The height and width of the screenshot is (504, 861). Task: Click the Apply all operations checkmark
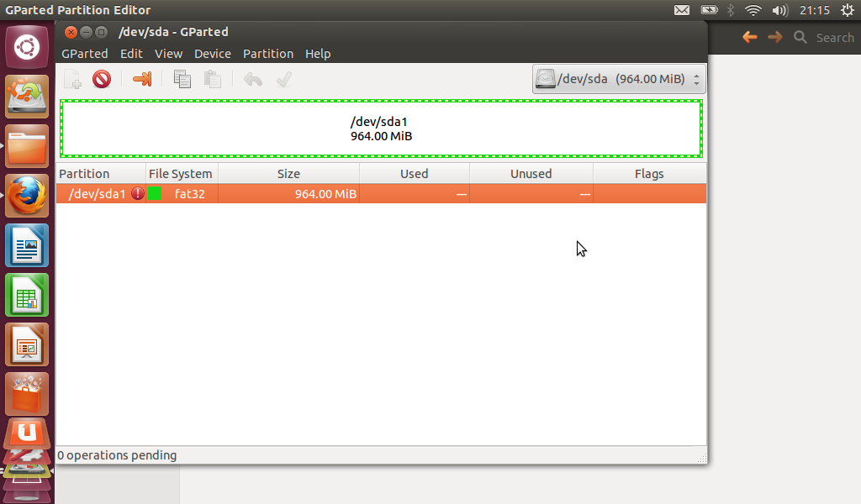pyautogui.click(x=284, y=80)
